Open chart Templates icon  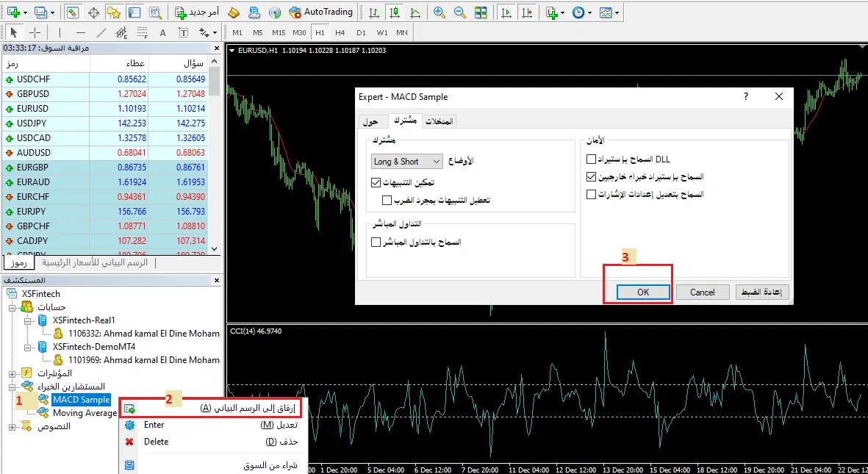[x=606, y=12]
